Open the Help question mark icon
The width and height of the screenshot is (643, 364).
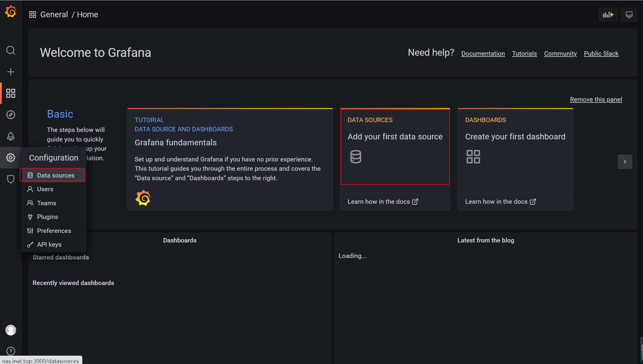coord(11,351)
